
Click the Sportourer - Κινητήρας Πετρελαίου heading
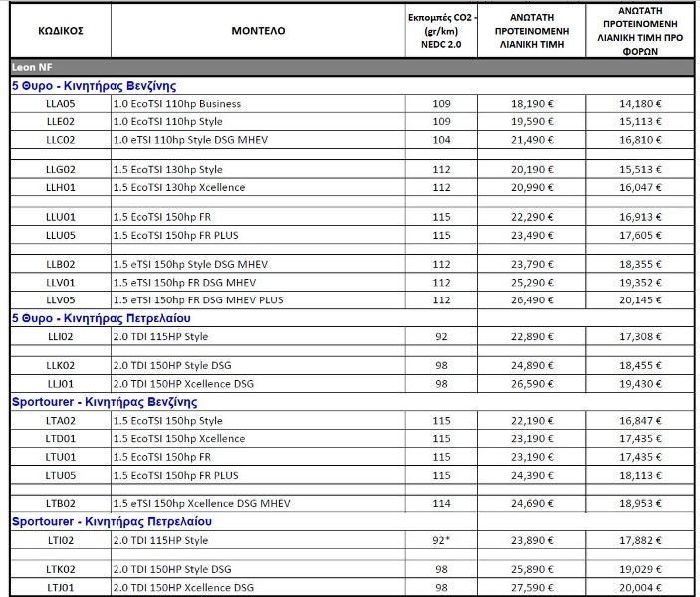112,522
